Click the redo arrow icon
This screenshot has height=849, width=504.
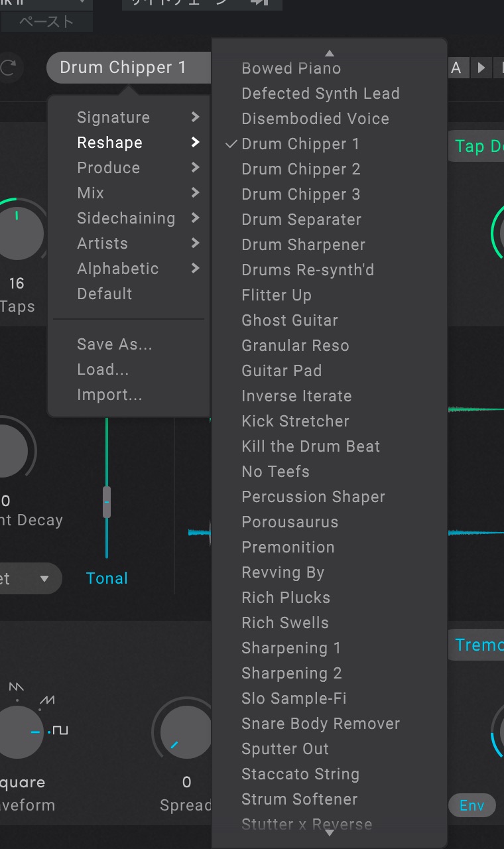[x=9, y=68]
